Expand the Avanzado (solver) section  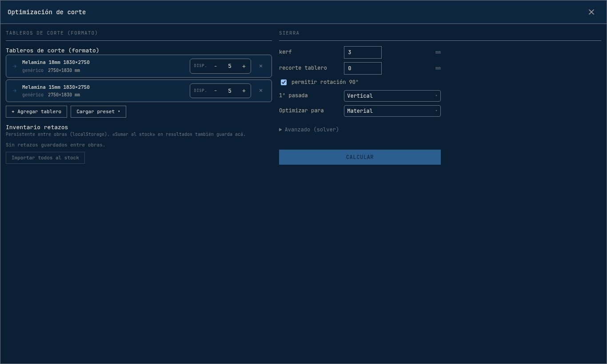[309, 130]
